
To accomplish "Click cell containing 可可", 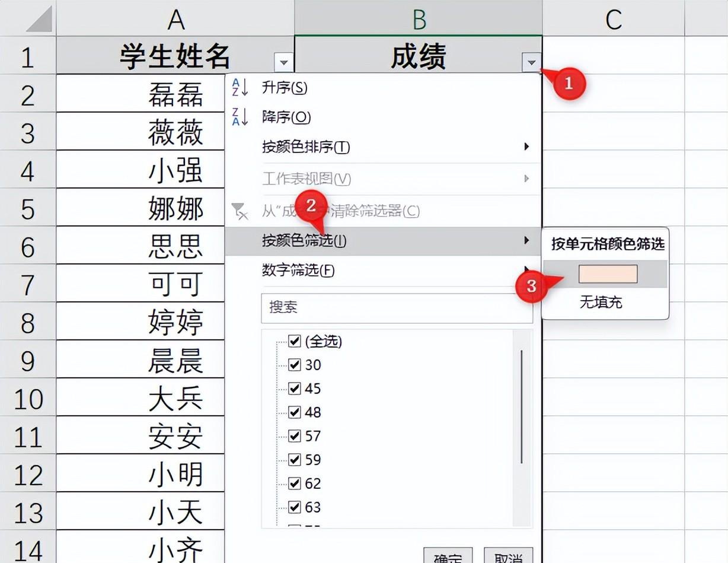I will 141,284.
